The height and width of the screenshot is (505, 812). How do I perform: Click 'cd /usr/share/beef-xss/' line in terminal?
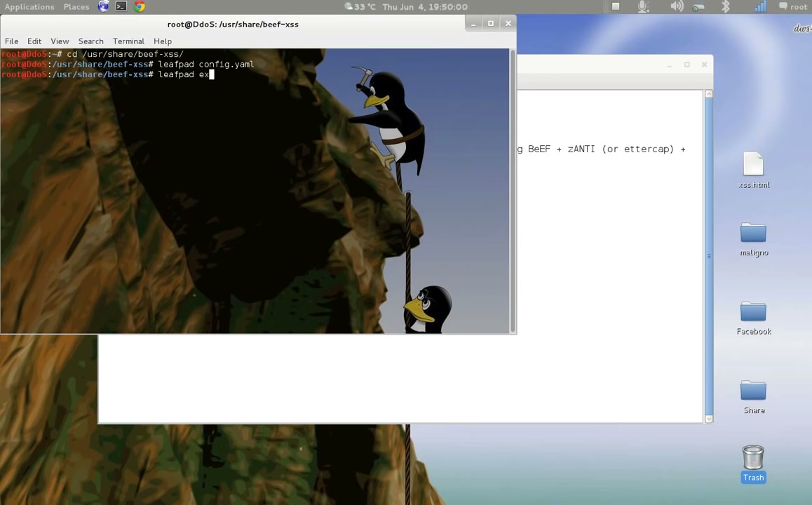[92, 54]
